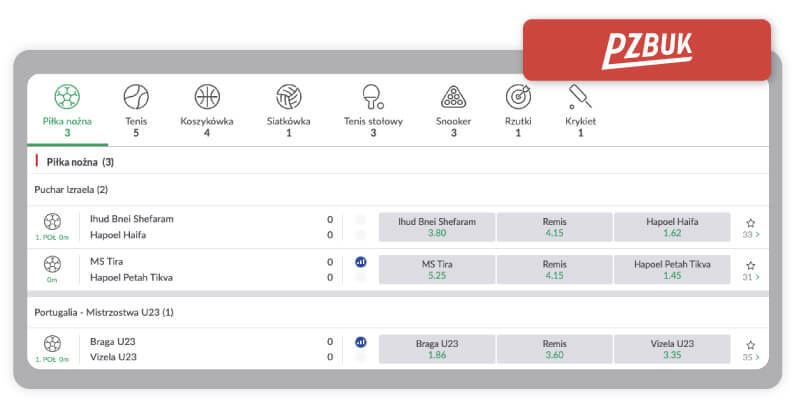Show 31 more markets for MS Tira

coord(750,277)
